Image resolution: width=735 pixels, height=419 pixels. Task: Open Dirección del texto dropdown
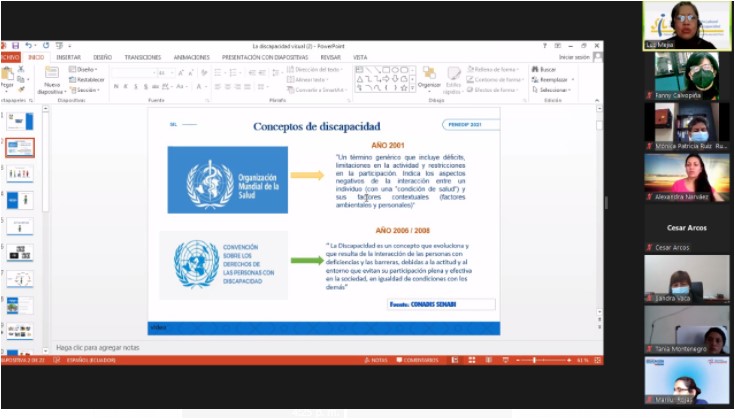[315, 69]
